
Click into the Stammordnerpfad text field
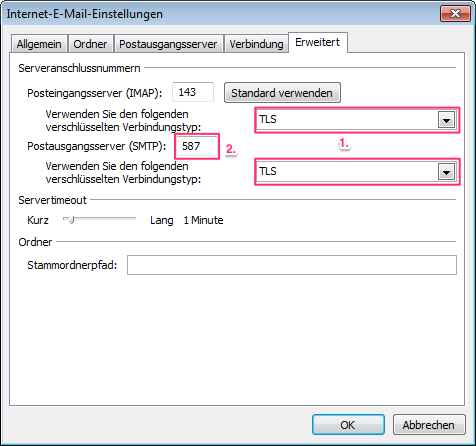click(292, 265)
